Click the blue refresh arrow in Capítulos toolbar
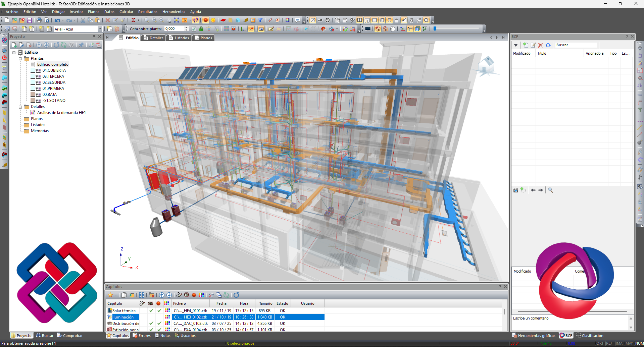Screen dimensions: 644x347 pos(236,295)
